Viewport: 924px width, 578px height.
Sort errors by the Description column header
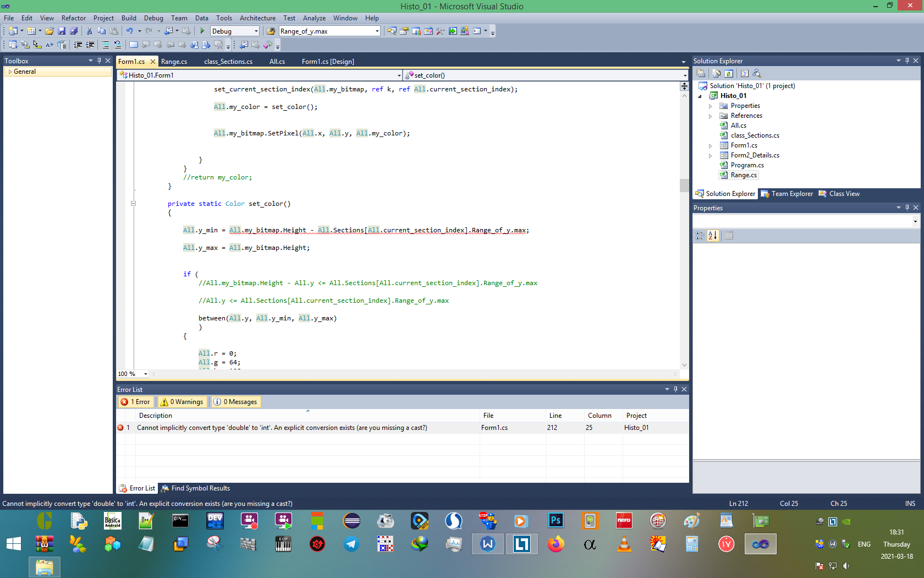click(x=307, y=416)
